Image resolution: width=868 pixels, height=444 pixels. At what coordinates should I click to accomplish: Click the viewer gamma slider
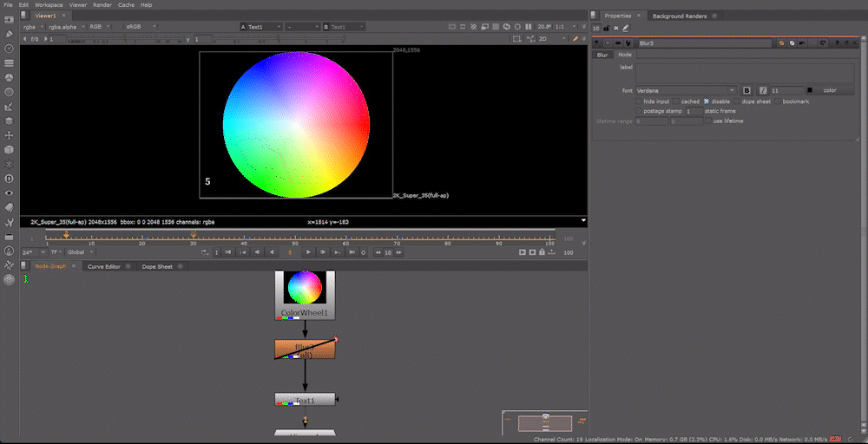pos(279,39)
